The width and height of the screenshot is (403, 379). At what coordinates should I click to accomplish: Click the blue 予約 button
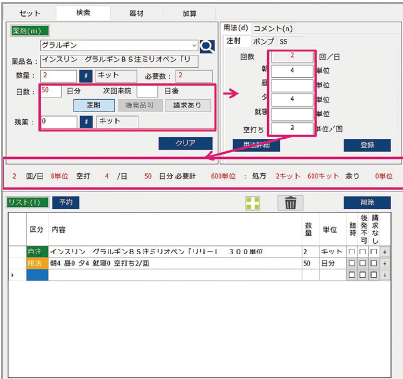coord(66,202)
